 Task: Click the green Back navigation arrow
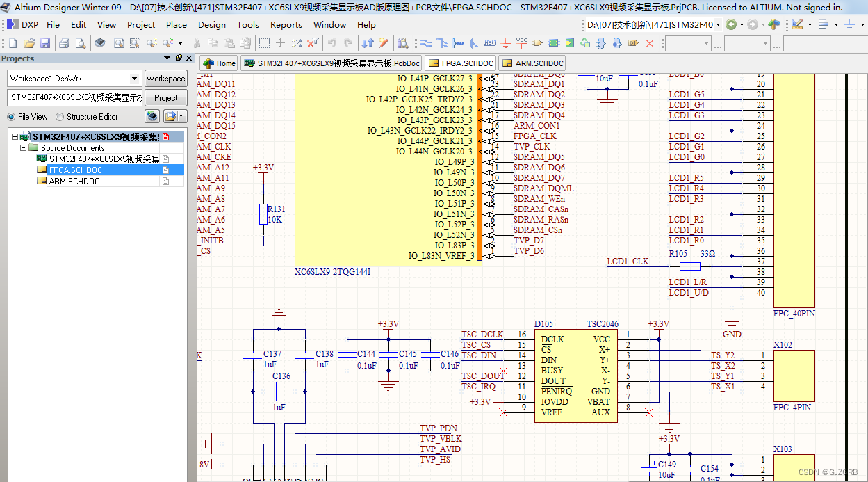tap(730, 24)
